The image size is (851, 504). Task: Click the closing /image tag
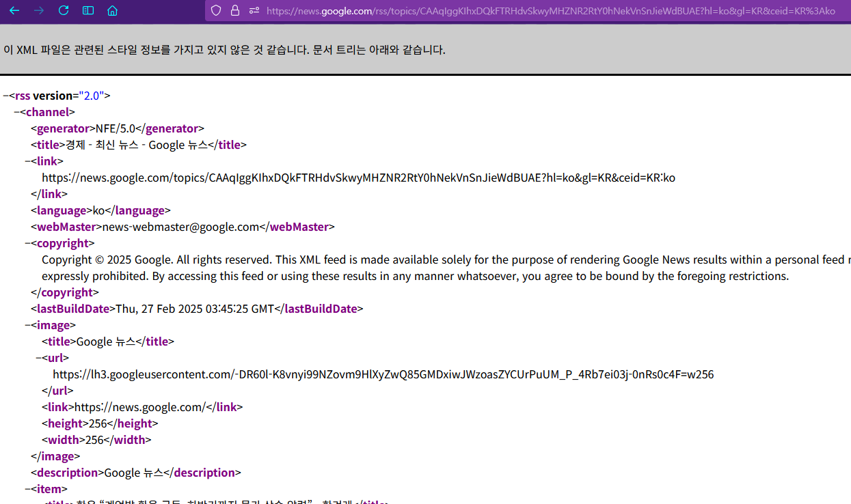(55, 456)
